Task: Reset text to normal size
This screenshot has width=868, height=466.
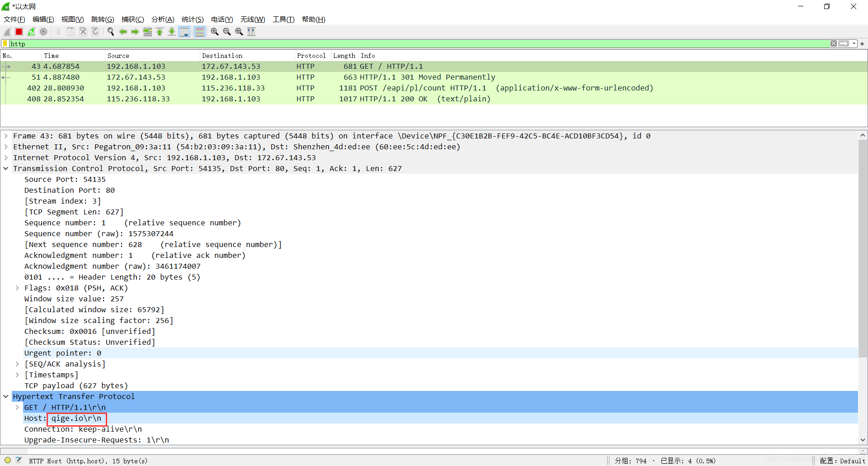Action: click(239, 32)
